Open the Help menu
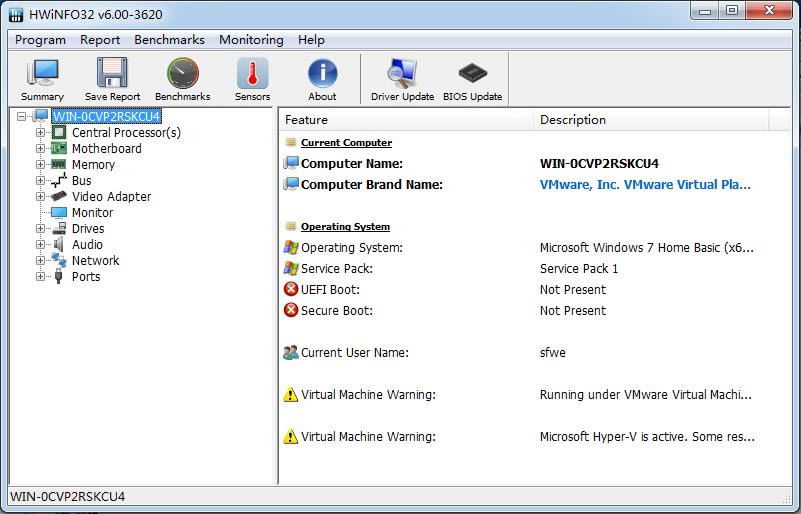The image size is (801, 514). (312, 40)
